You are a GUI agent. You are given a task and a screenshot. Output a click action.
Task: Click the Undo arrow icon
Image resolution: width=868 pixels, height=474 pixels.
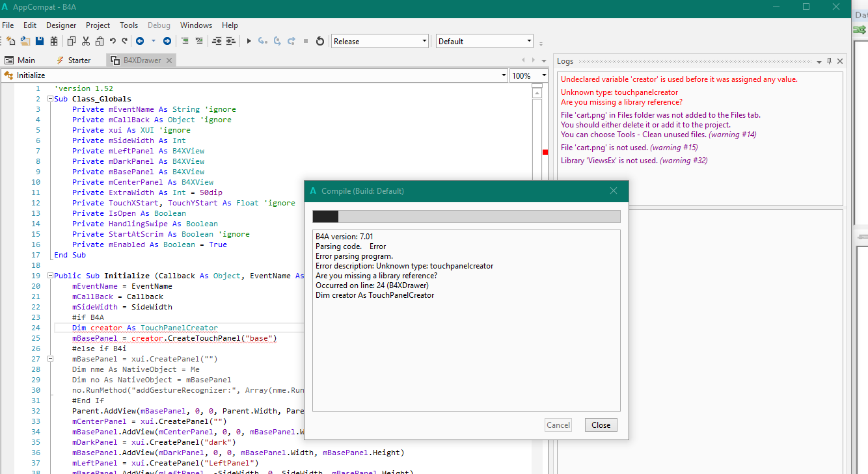113,41
